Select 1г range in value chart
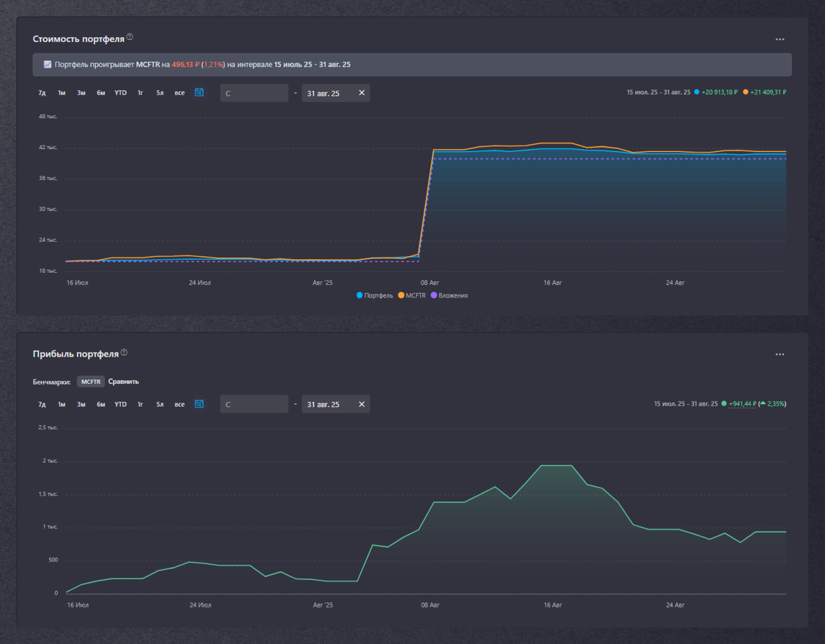The height and width of the screenshot is (644, 825). coord(140,93)
